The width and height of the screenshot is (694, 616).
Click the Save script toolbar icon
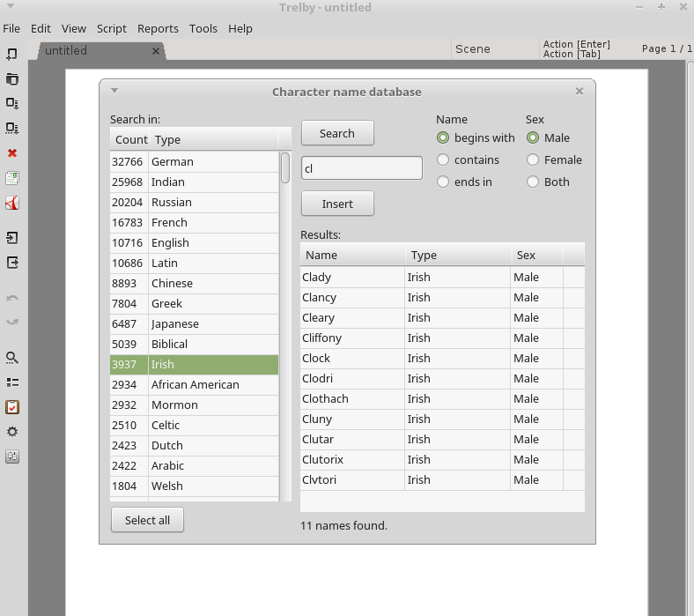coord(12,103)
